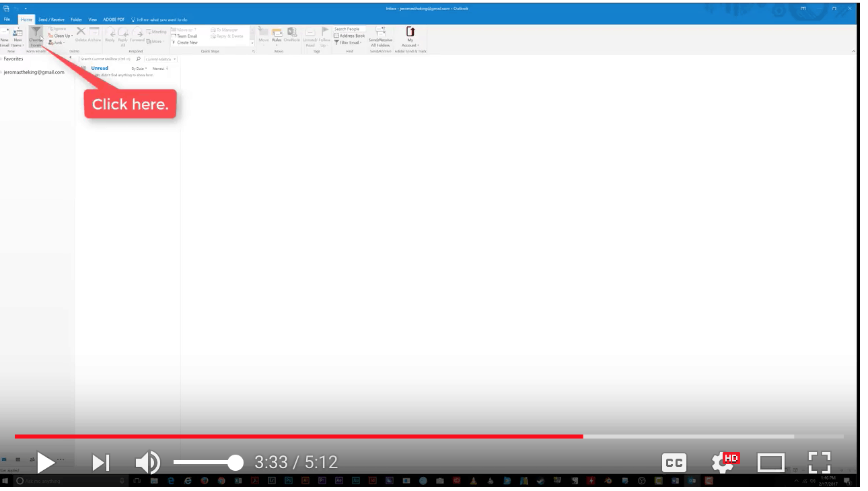Toggle the Newest sort order
Viewport: 868px width, 491px height.
coord(160,69)
